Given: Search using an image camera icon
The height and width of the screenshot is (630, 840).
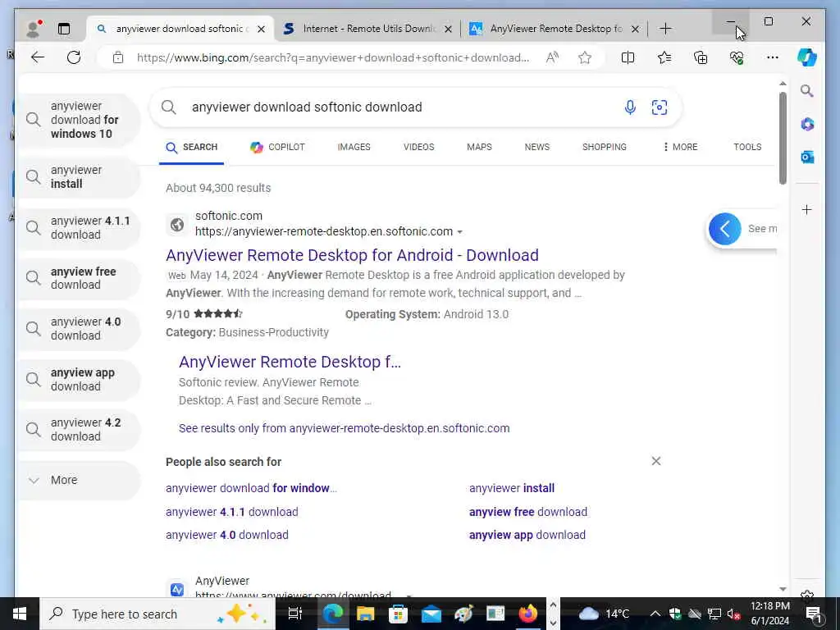Looking at the screenshot, I should click(x=659, y=107).
